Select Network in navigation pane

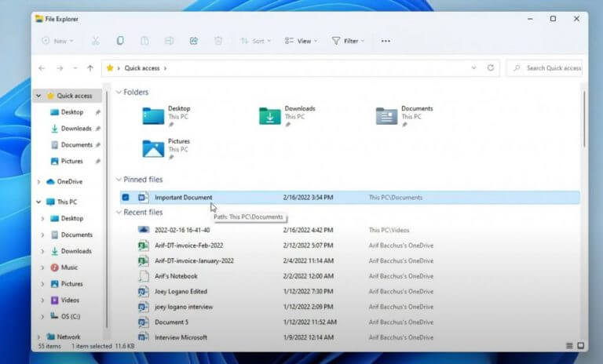tap(64, 337)
